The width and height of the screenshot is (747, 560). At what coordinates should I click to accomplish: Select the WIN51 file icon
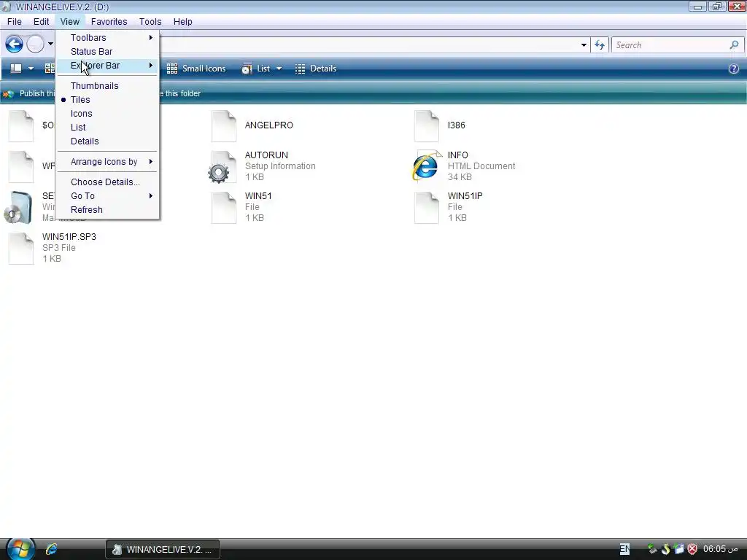pyautogui.click(x=224, y=208)
